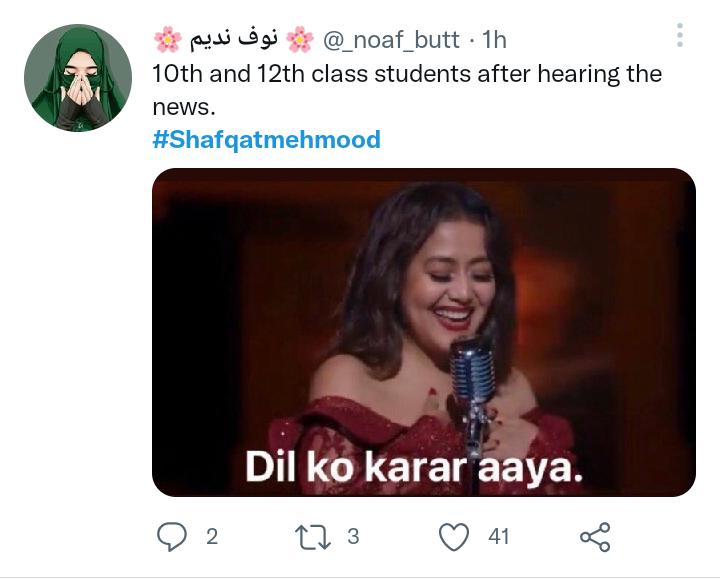Image resolution: width=720 pixels, height=580 pixels.
Task: Click the retweet count showing 3
Action: 353,537
